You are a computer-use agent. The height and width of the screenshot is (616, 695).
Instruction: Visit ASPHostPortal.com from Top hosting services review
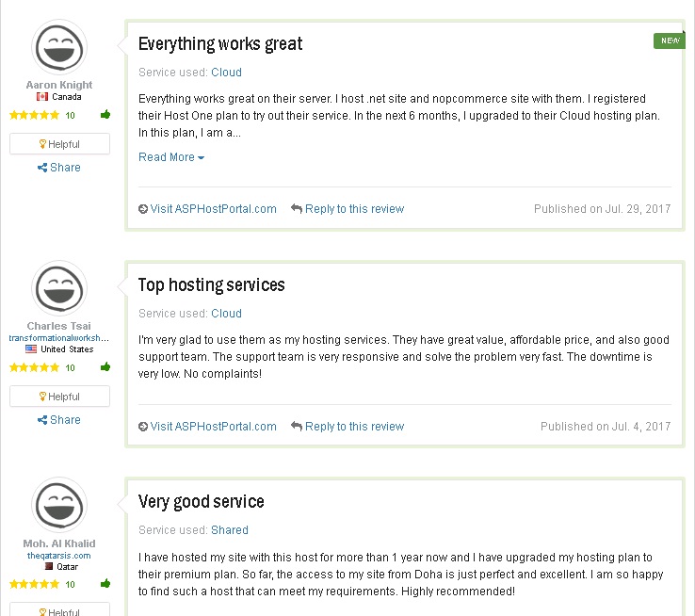click(207, 427)
